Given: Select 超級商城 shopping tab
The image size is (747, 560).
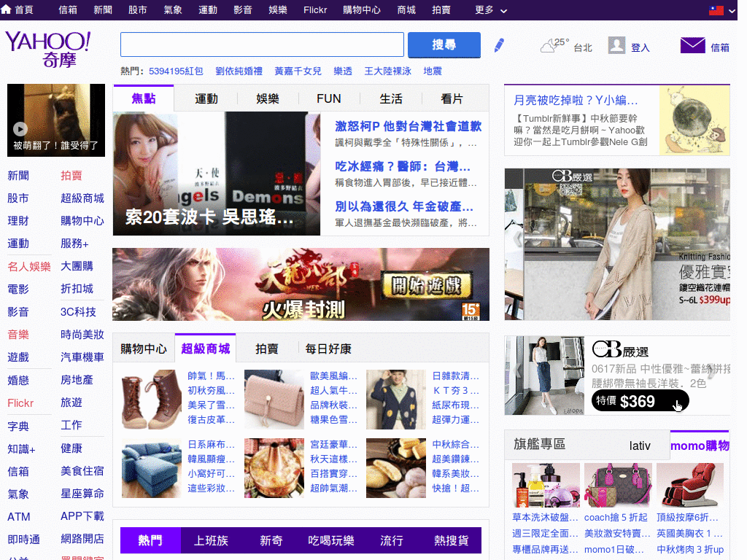Looking at the screenshot, I should (x=205, y=349).
